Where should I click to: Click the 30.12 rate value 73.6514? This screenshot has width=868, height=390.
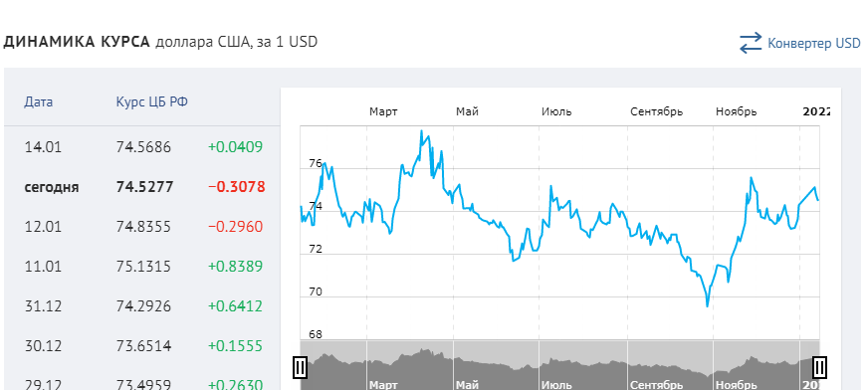pyautogui.click(x=143, y=346)
